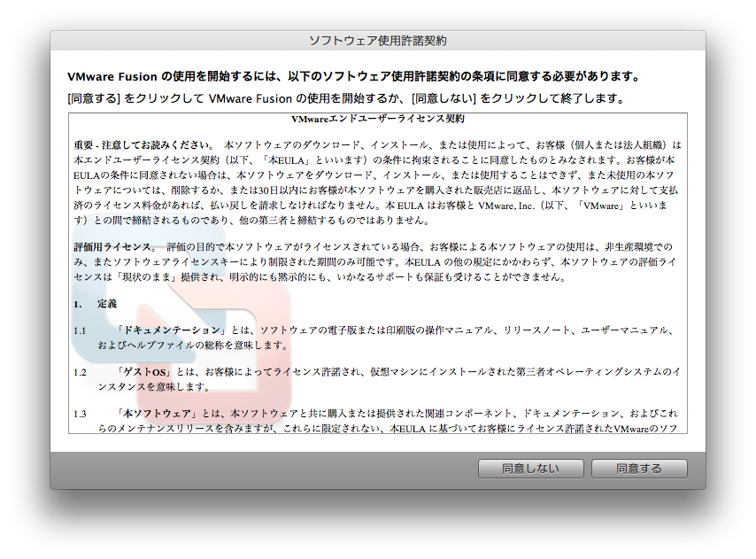The image size is (756, 559).
Task: Click the section heading 1. 定義
Action: (95, 304)
